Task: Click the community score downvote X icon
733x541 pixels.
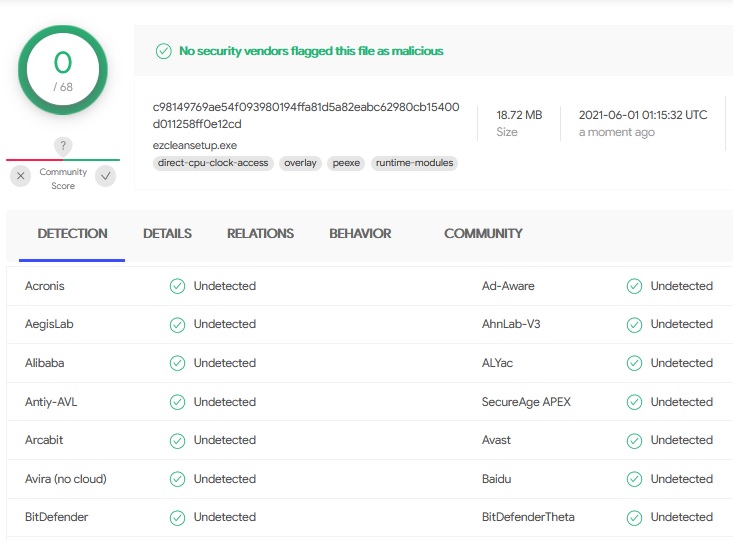Action: pyautogui.click(x=21, y=176)
